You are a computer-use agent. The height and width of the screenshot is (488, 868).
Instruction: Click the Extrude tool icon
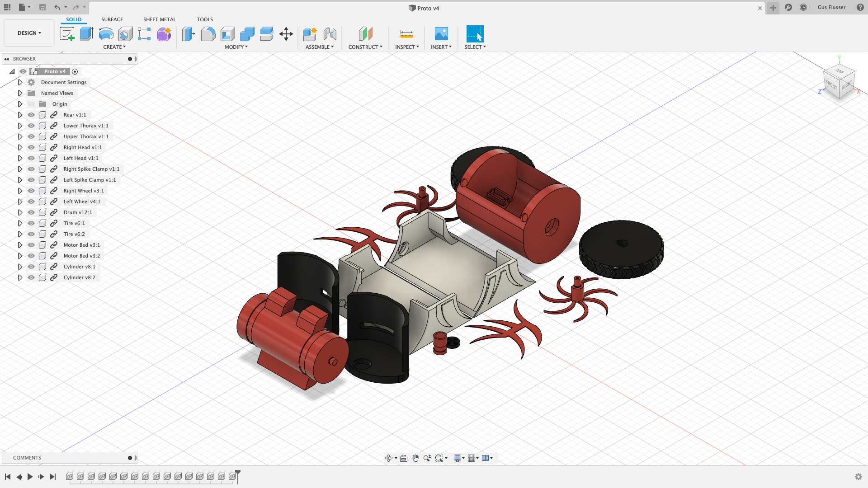tap(86, 34)
